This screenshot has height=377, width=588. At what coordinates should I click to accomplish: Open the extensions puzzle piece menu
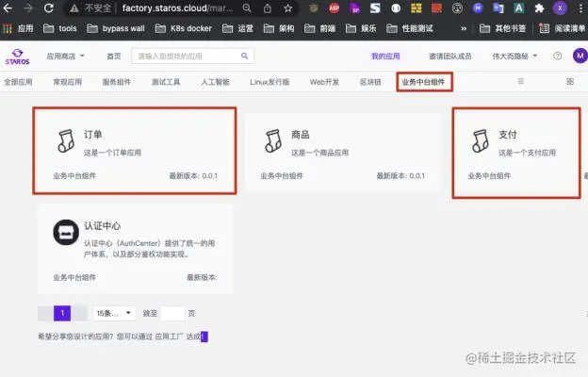(x=539, y=8)
